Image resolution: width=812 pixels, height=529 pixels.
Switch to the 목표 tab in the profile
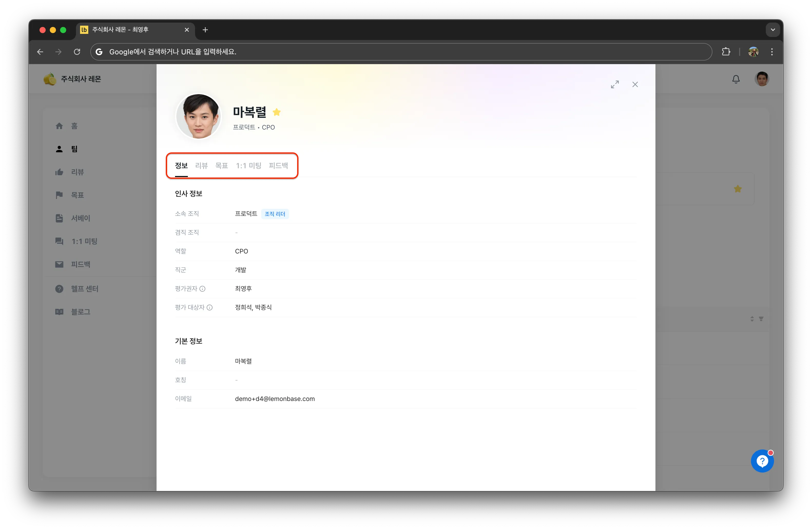click(221, 166)
